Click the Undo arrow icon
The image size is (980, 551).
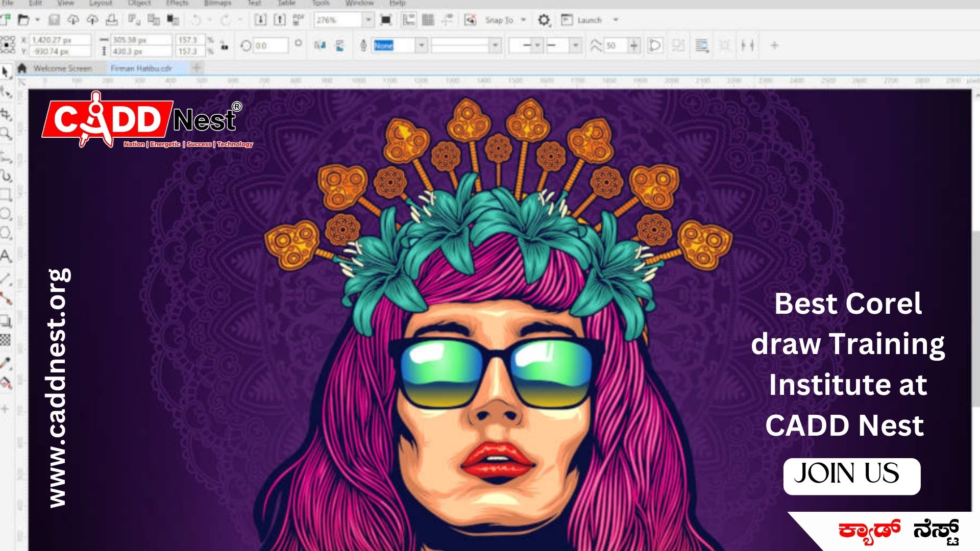[x=196, y=20]
